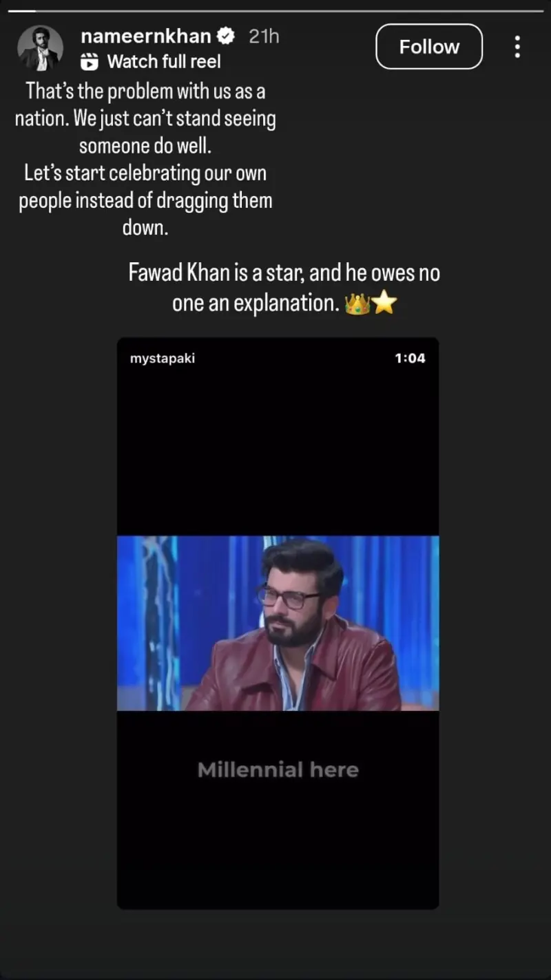Open the mystapaki account on embedded reel

(163, 359)
